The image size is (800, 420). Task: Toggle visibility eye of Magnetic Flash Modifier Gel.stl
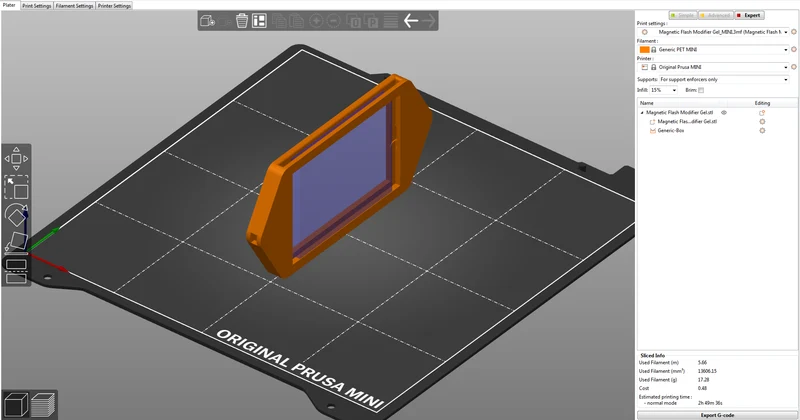[723, 112]
